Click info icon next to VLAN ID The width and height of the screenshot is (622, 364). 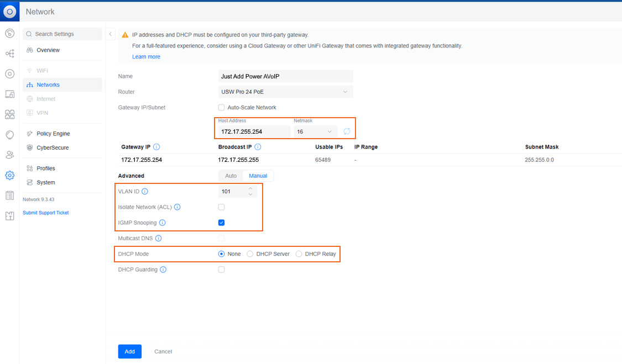pos(145,192)
